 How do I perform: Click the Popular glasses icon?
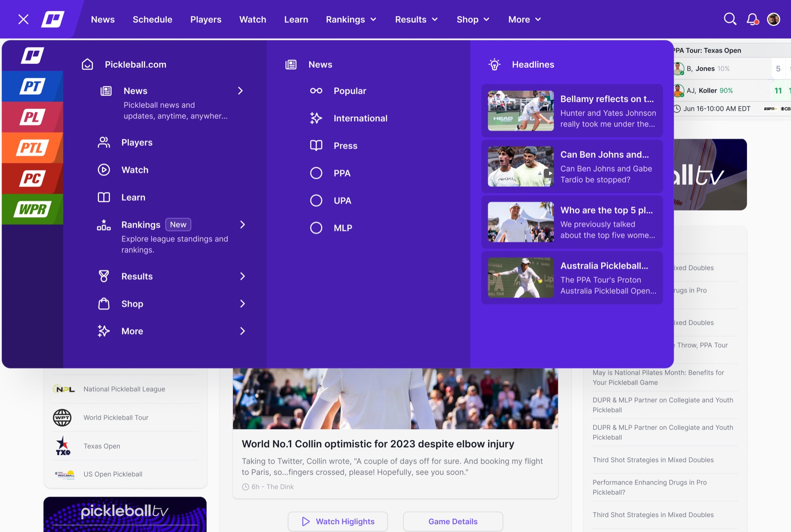pos(316,91)
